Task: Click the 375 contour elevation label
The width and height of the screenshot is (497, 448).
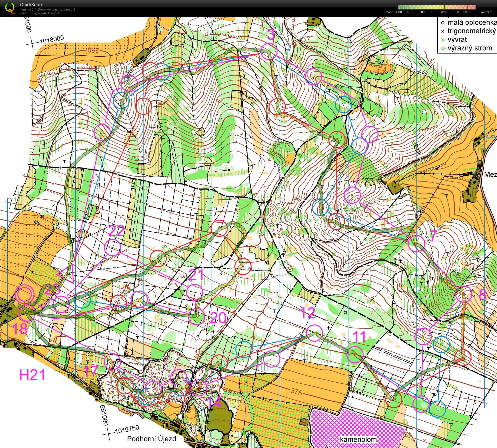Action: (x=297, y=392)
